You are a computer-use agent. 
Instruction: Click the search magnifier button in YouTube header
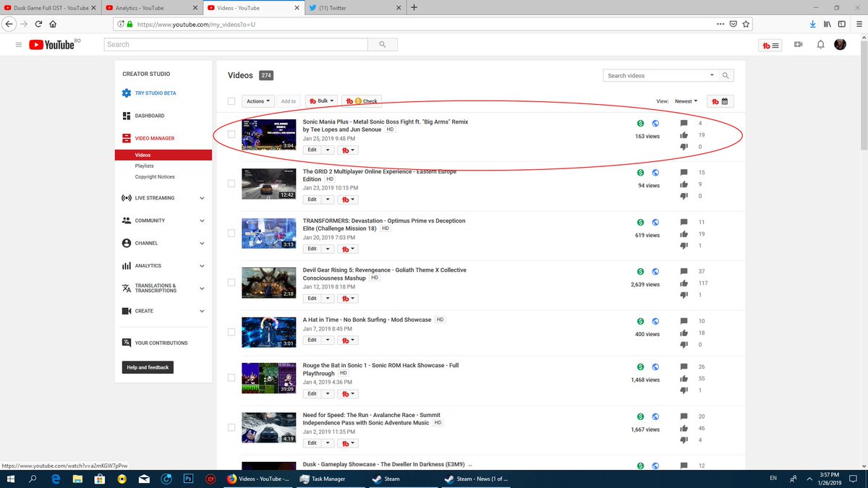(x=381, y=45)
